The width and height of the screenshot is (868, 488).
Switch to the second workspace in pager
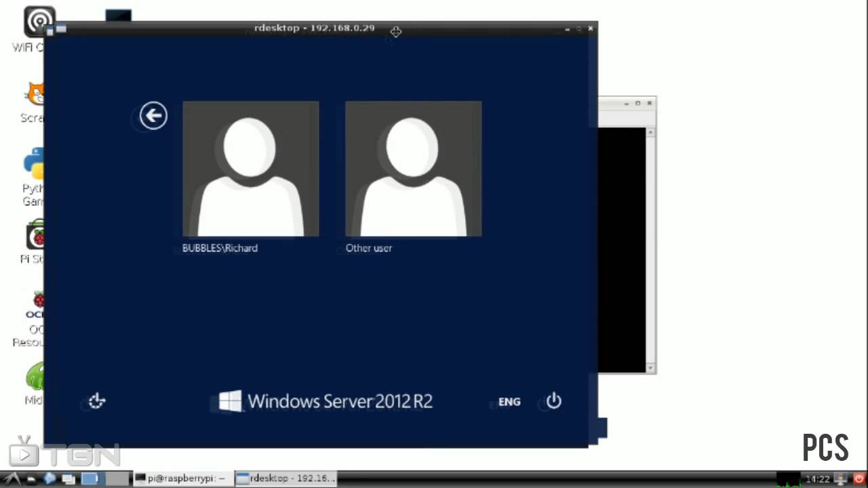117,479
